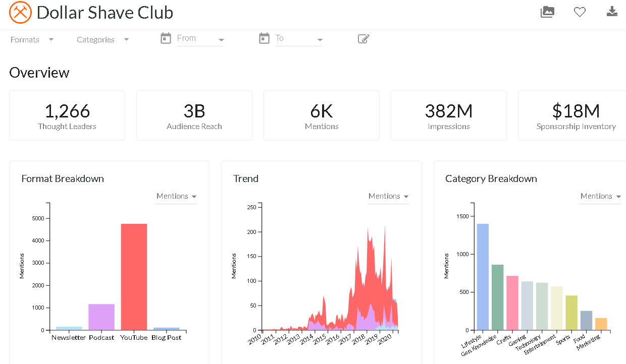Click the edit pencil icon
The height and width of the screenshot is (364, 626).
363,39
